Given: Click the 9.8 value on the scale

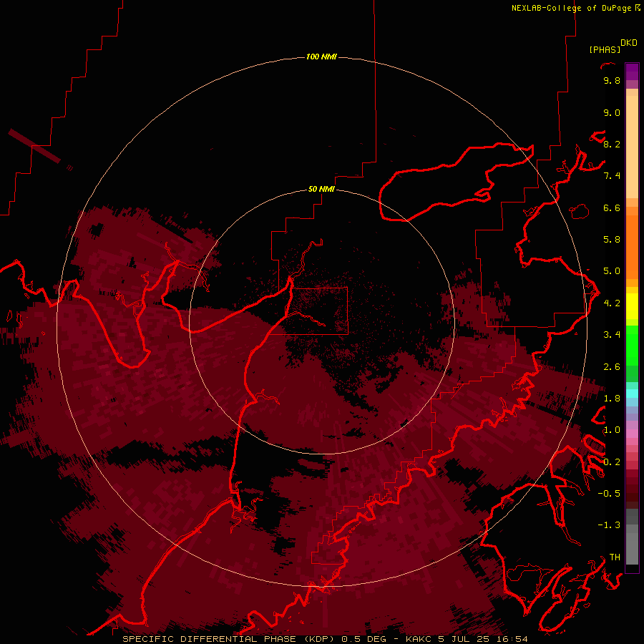Looking at the screenshot, I should (x=612, y=80).
